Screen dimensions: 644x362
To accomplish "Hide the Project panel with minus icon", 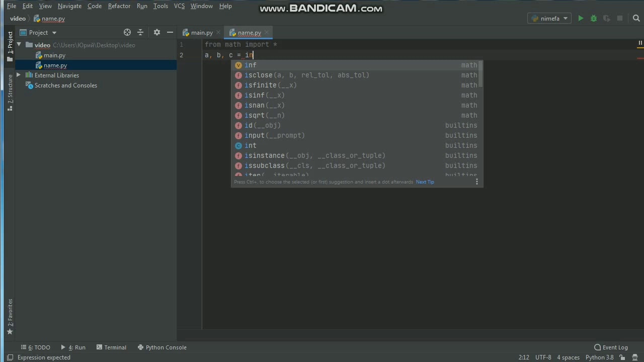I will coord(170,32).
